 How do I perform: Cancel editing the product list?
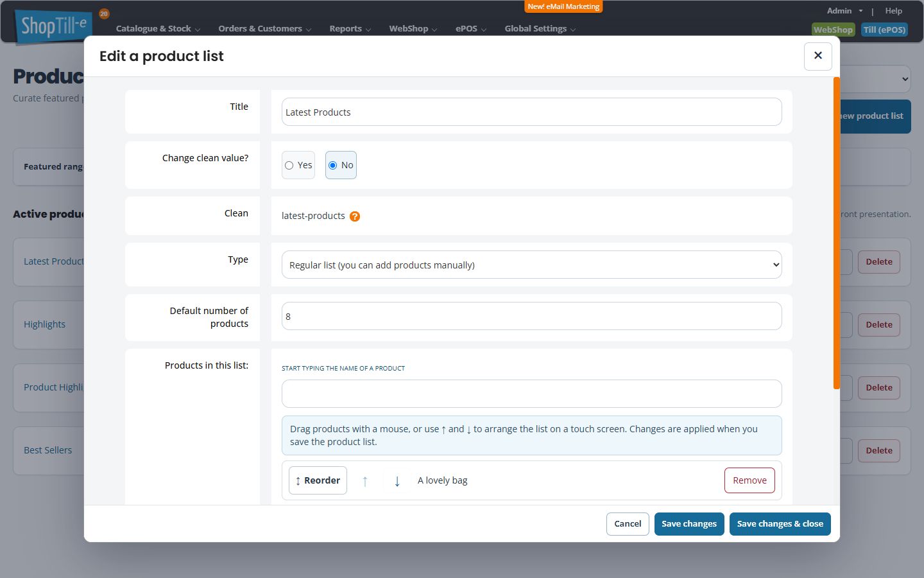tap(628, 524)
